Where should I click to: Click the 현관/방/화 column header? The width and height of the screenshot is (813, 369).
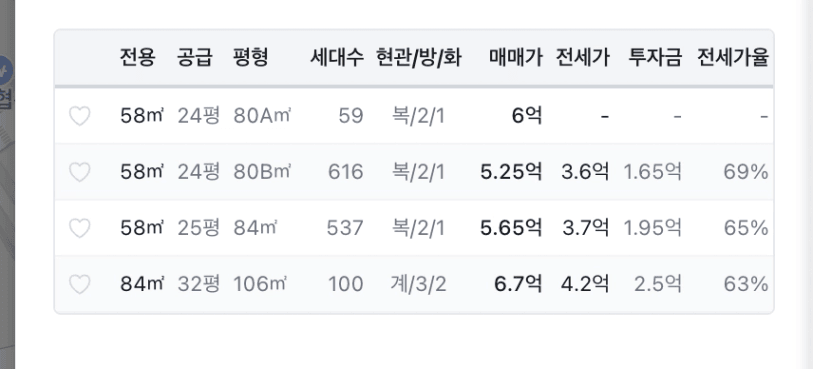pyautogui.click(x=419, y=57)
